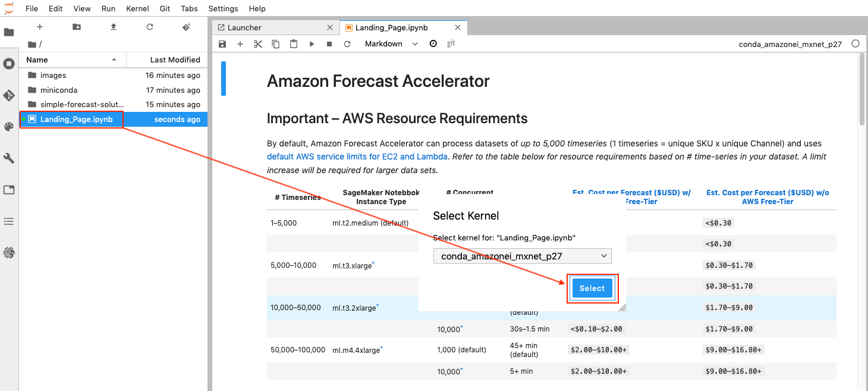Click the git button in notebook toolbar
The image size is (868, 391).
[451, 43]
